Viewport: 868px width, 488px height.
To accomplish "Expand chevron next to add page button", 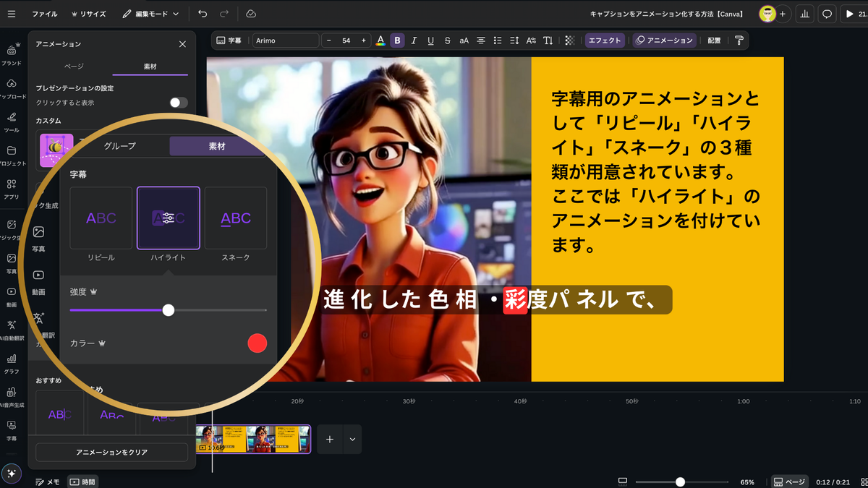I will click(x=352, y=439).
